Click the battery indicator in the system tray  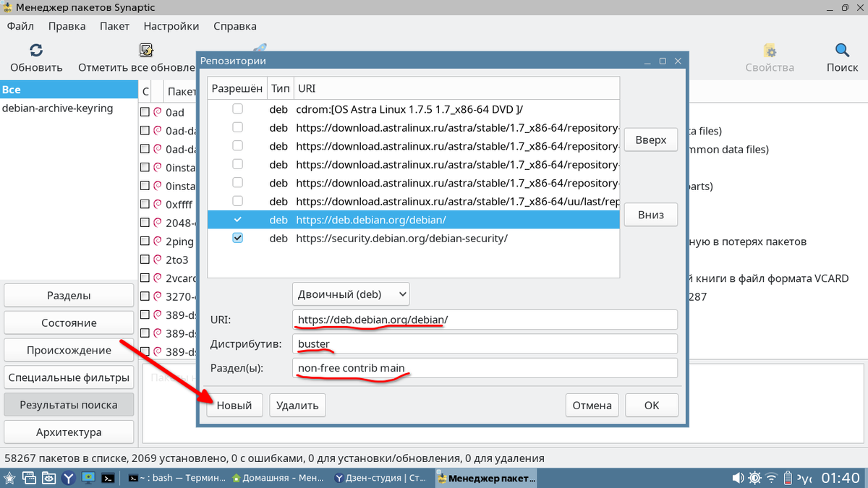coord(788,478)
